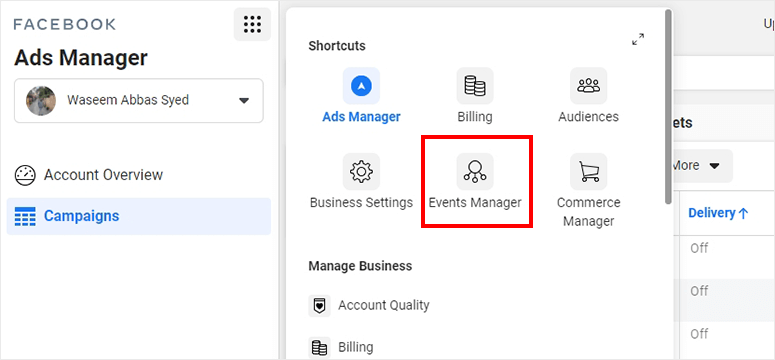The image size is (775, 360).
Task: Open the Events Manager shortcut icon
Action: (x=475, y=172)
